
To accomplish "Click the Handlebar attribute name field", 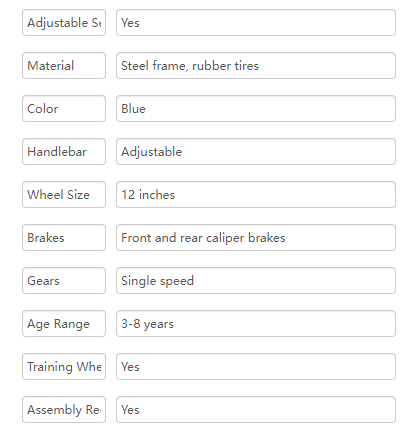I will [x=64, y=152].
